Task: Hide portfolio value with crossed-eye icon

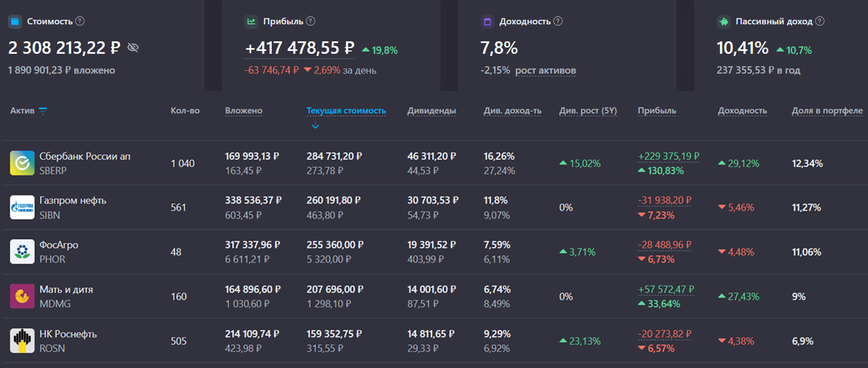Action: click(x=133, y=48)
